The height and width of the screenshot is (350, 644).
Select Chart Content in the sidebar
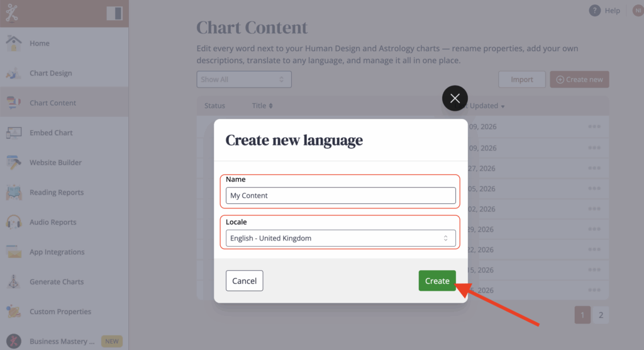pyautogui.click(x=53, y=103)
